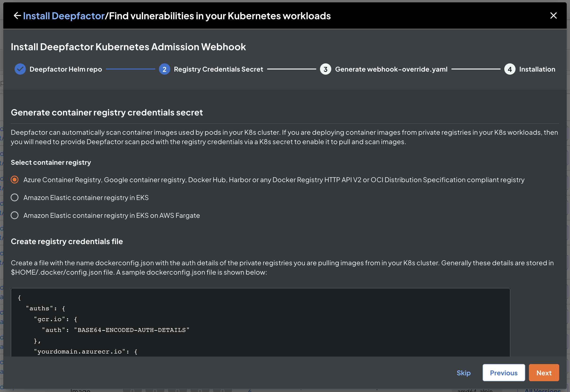The width and height of the screenshot is (570, 392).
Task: Click the sample dockerconfig.json code block
Action: [x=260, y=322]
